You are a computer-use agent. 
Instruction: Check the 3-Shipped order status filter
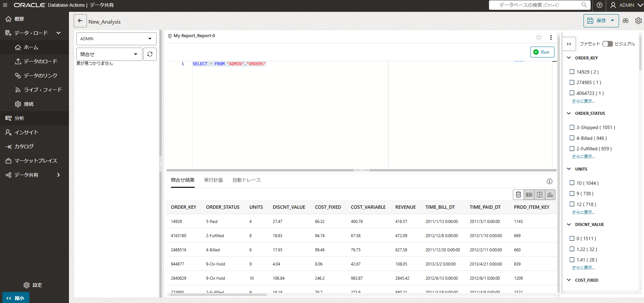(x=572, y=127)
